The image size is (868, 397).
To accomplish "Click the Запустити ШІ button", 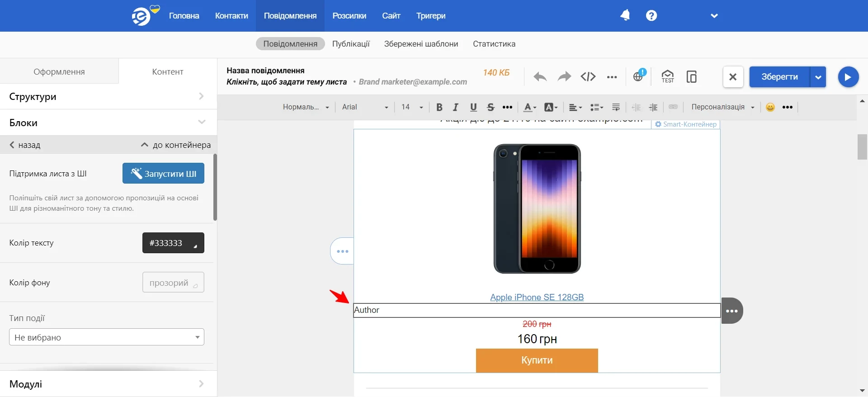I will [x=163, y=173].
